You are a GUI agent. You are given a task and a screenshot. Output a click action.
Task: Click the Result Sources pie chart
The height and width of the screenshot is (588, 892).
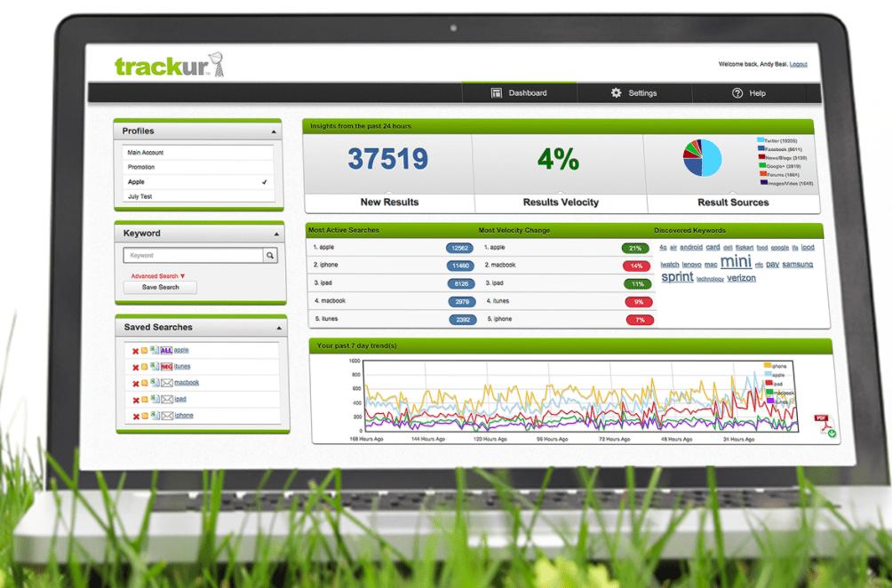point(702,157)
